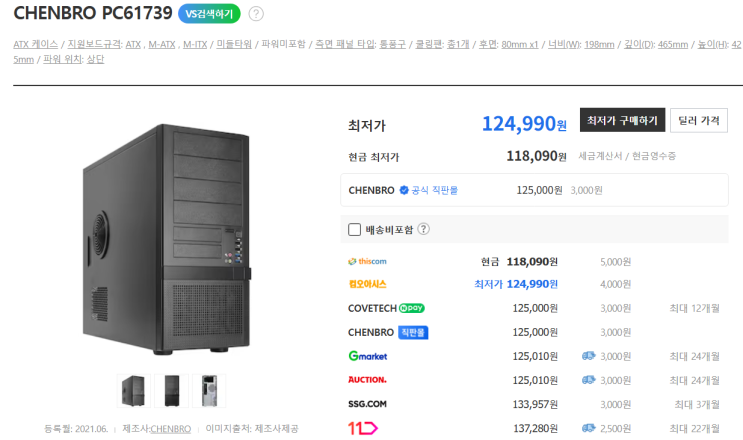
Task: Click 최대 24개월 installment text in Gmarket row
Action: [694, 356]
